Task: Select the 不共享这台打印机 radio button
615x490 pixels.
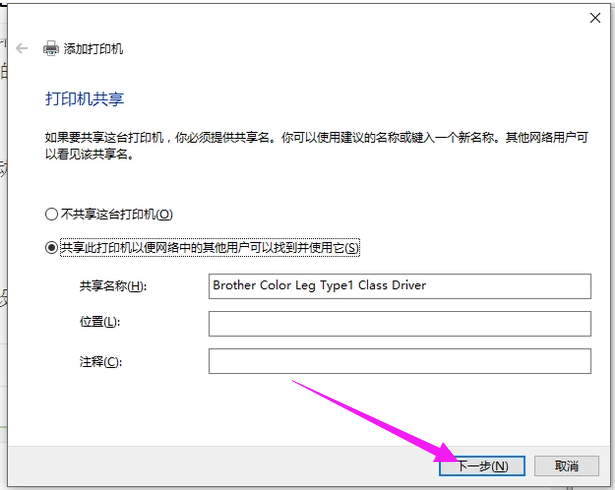Action: point(52,214)
